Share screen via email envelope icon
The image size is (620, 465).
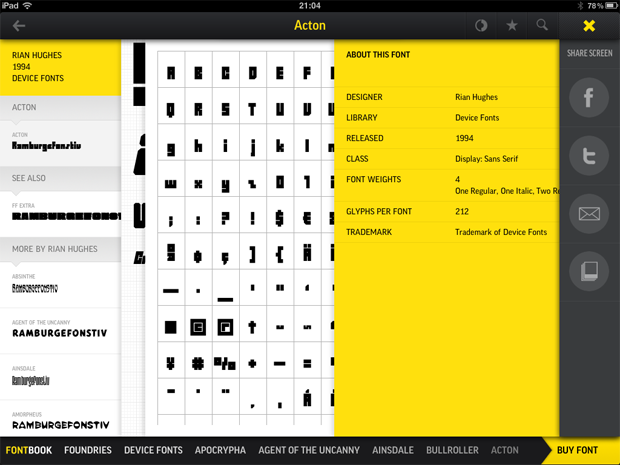[589, 214]
